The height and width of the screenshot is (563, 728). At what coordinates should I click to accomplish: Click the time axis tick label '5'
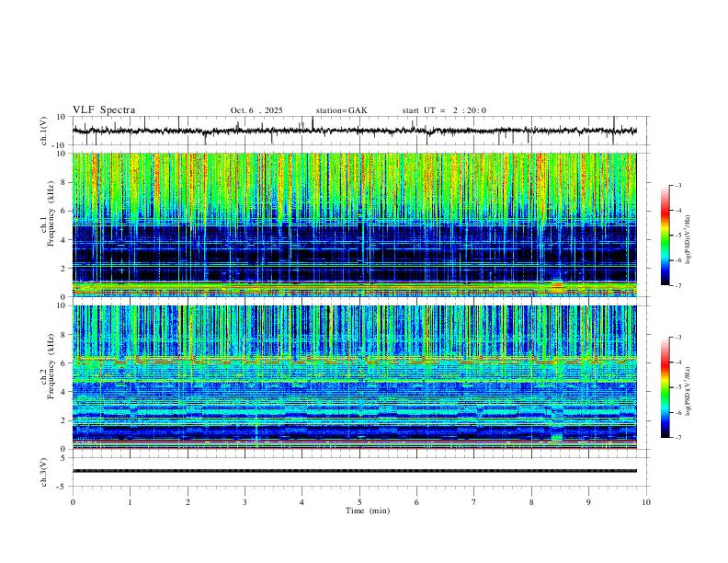(359, 502)
